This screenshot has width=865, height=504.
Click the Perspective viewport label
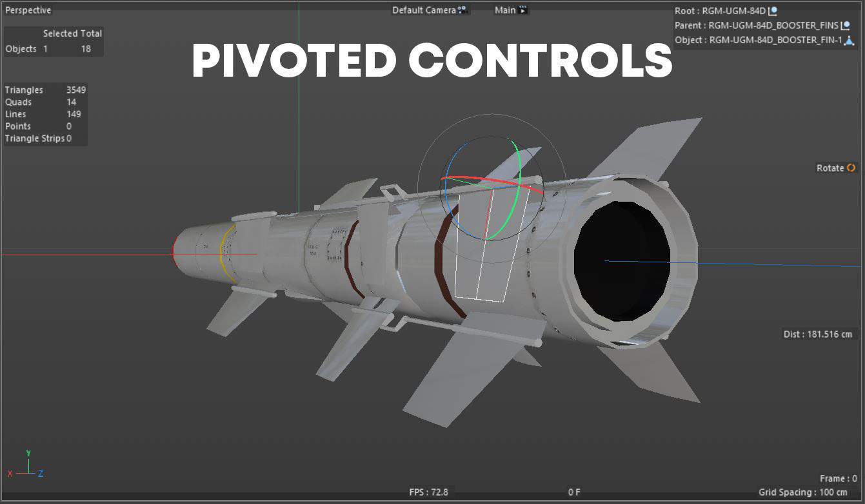pos(28,10)
